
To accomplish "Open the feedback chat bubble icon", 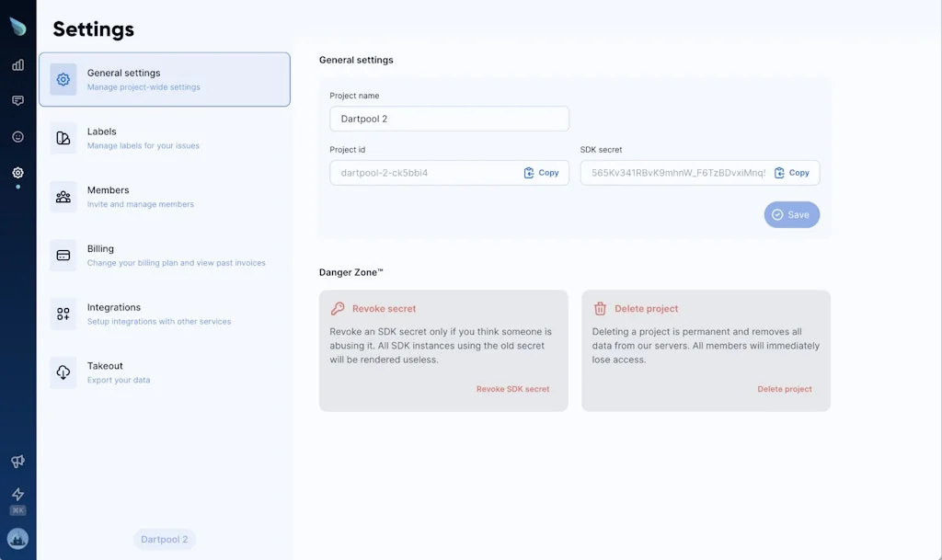I will [x=17, y=100].
